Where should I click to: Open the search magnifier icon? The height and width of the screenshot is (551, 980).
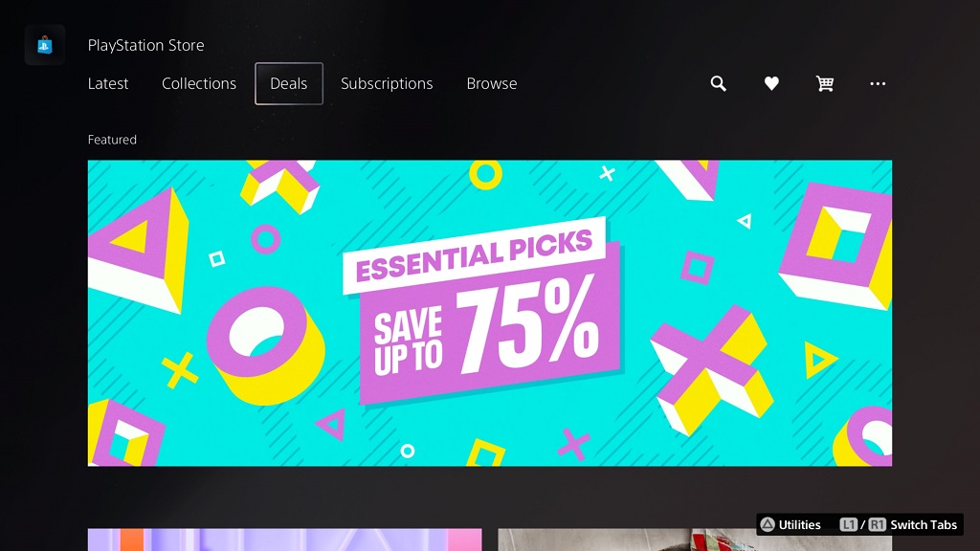point(718,84)
